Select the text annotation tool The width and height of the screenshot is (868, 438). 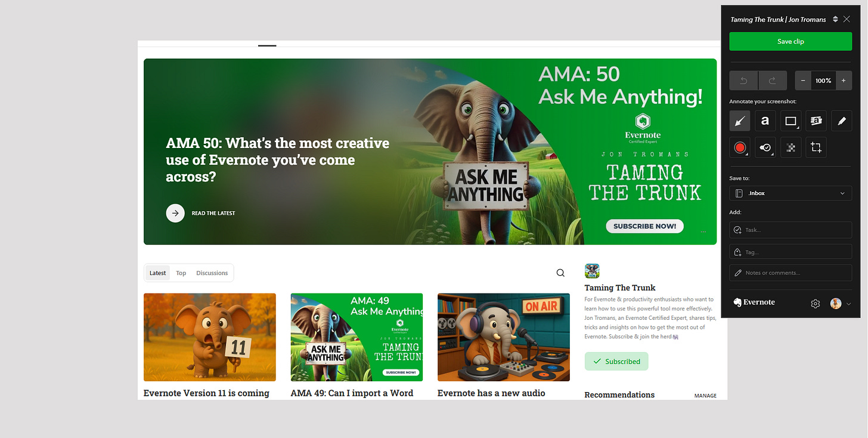pos(765,121)
